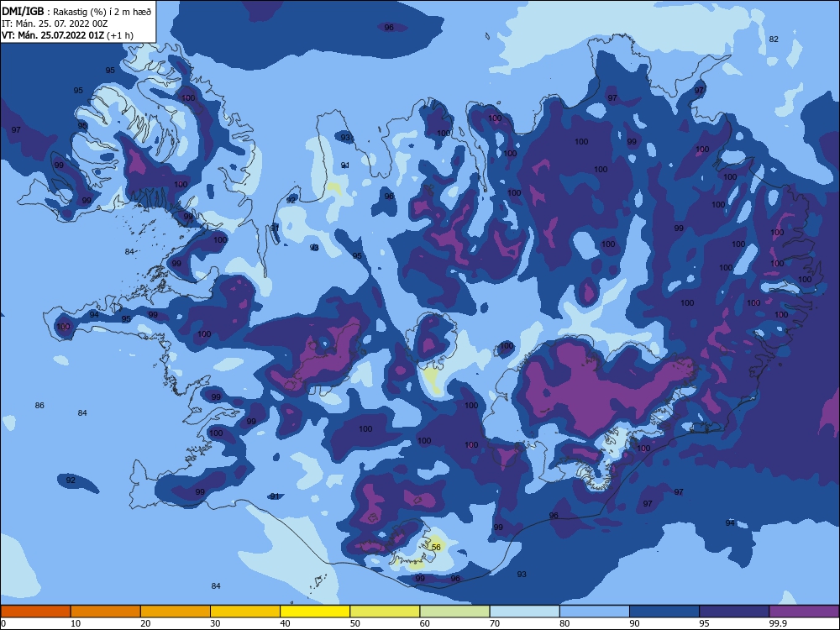Screen dimensions: 840x630
Task: Click the legend tick label '40'
Action: [286, 623]
